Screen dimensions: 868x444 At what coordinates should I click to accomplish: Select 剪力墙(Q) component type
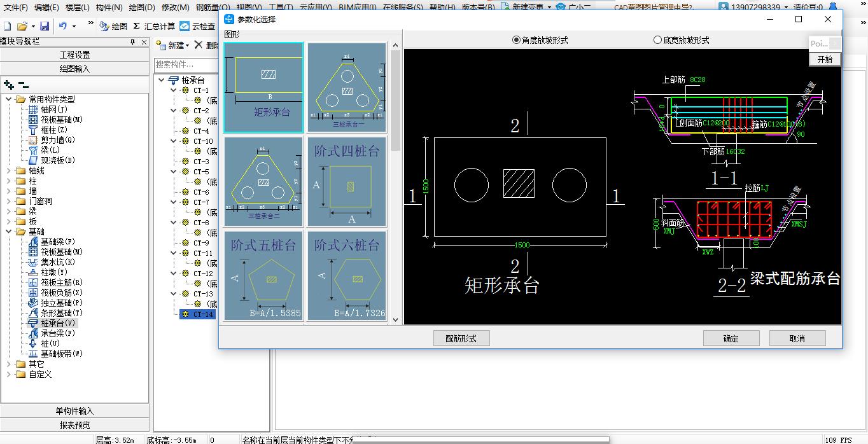[52, 140]
